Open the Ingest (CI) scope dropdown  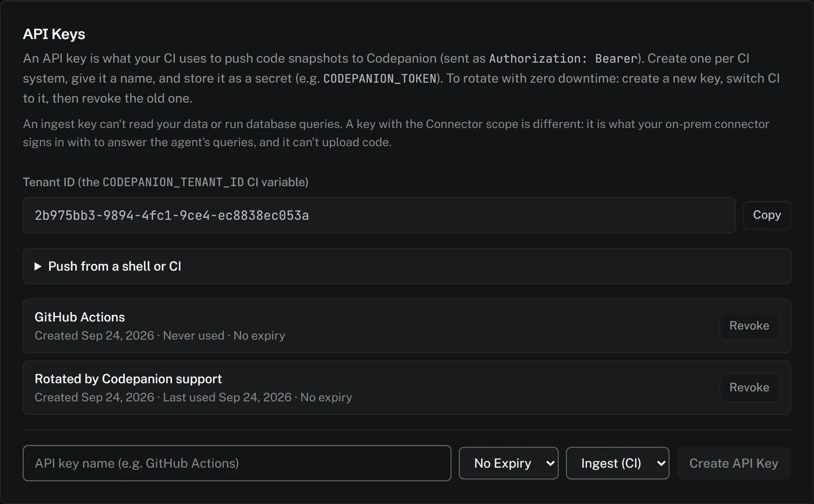[617, 463]
